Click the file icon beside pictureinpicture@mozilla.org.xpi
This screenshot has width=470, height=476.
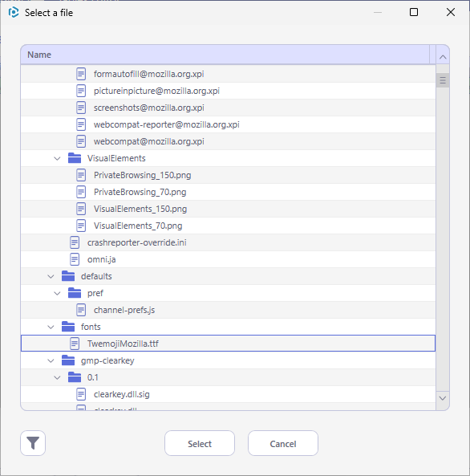pos(81,91)
